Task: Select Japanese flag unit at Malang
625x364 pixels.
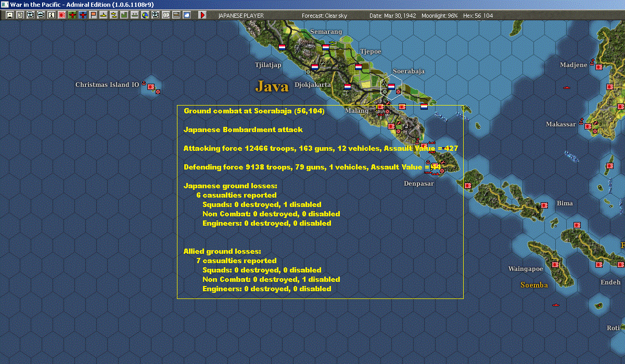Action: point(380,107)
